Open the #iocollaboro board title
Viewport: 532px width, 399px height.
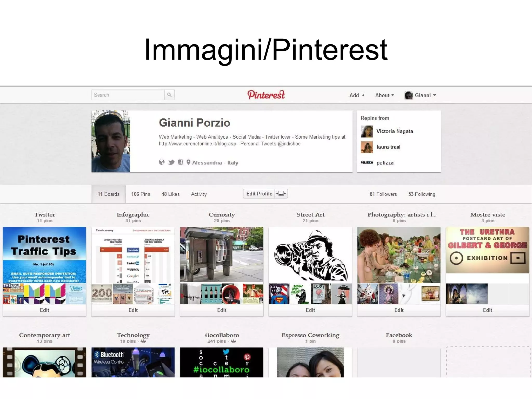coord(222,335)
